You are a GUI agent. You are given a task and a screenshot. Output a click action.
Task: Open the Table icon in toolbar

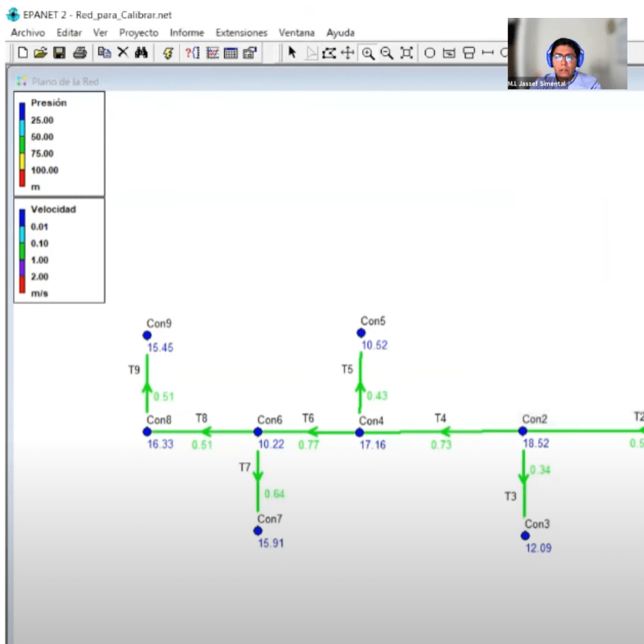click(231, 53)
